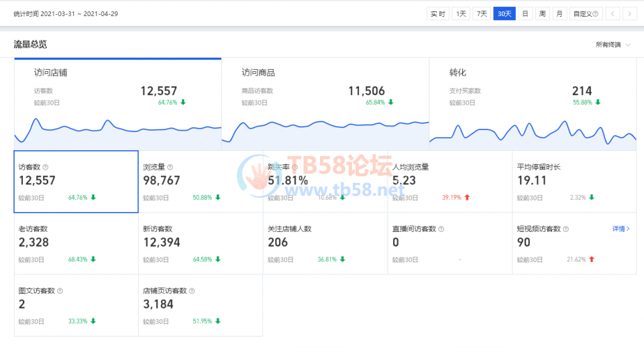Screen dimensions: 644x352
Task: Open the 所有终端 dropdown
Action: [x=613, y=45]
